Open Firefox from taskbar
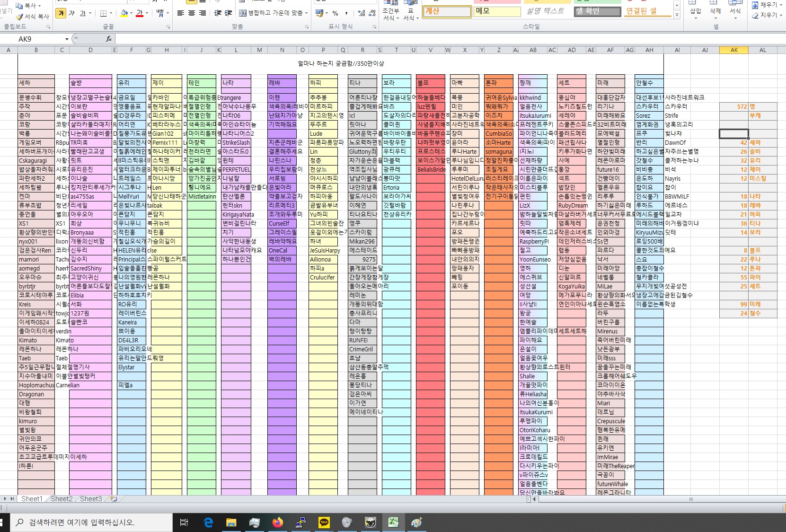This screenshot has width=786, height=532. coord(277,523)
